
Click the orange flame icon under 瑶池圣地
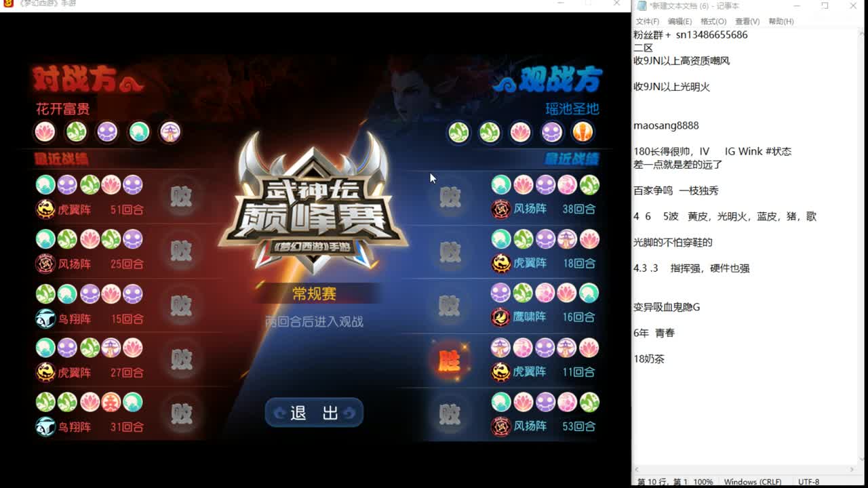[x=583, y=131]
